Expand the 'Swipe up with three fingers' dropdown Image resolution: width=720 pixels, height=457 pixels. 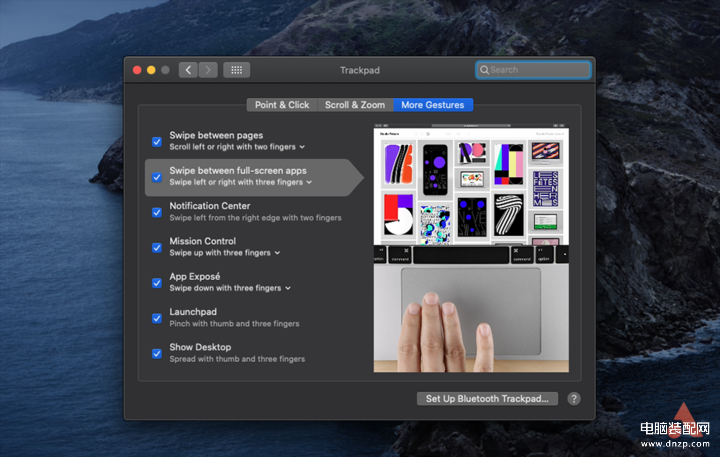click(x=225, y=253)
